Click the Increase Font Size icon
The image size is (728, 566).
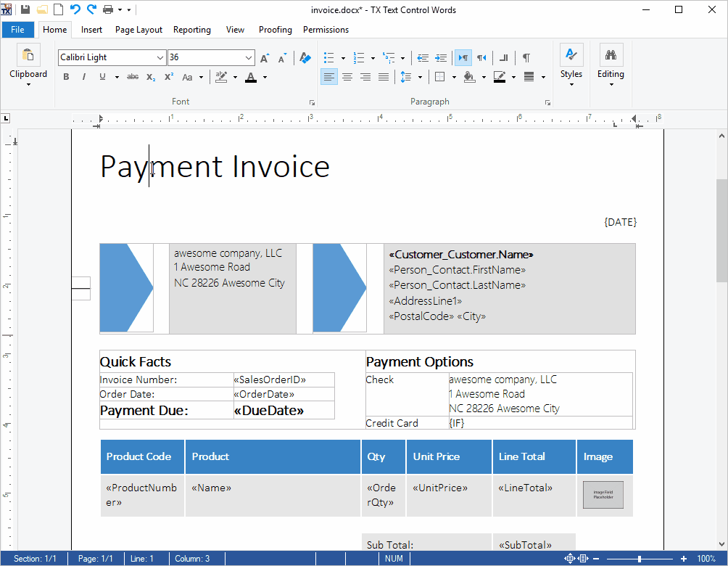tap(265, 57)
